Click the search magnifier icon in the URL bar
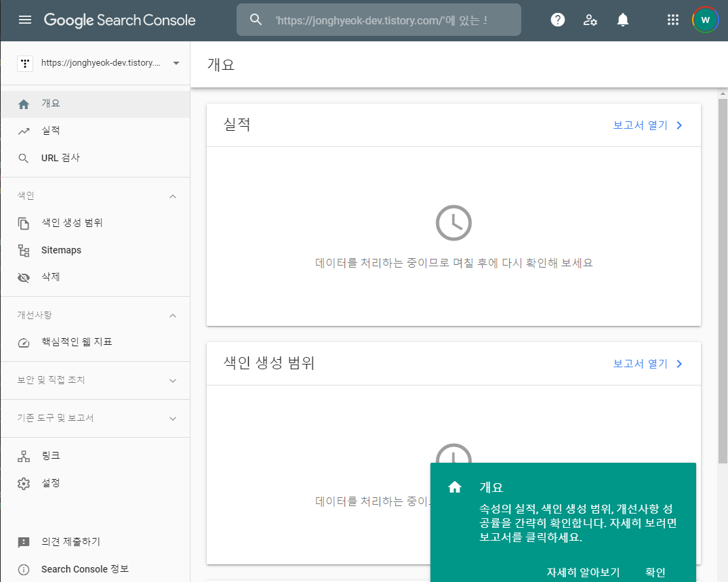728x582 pixels. point(256,20)
